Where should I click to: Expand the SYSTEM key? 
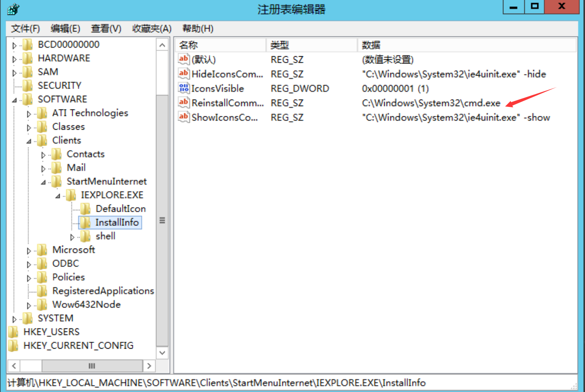pyautogui.click(x=15, y=319)
